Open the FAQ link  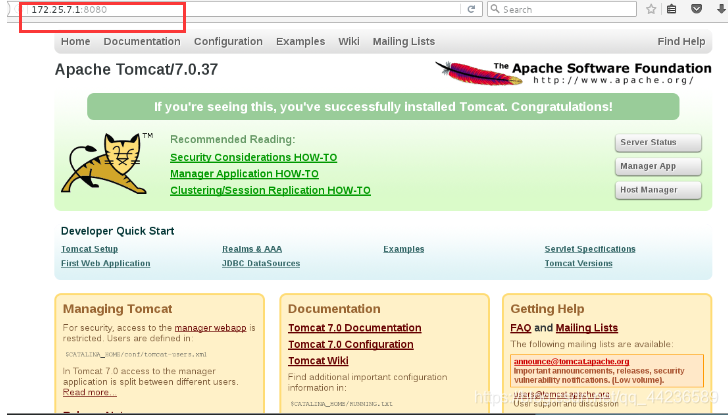520,328
